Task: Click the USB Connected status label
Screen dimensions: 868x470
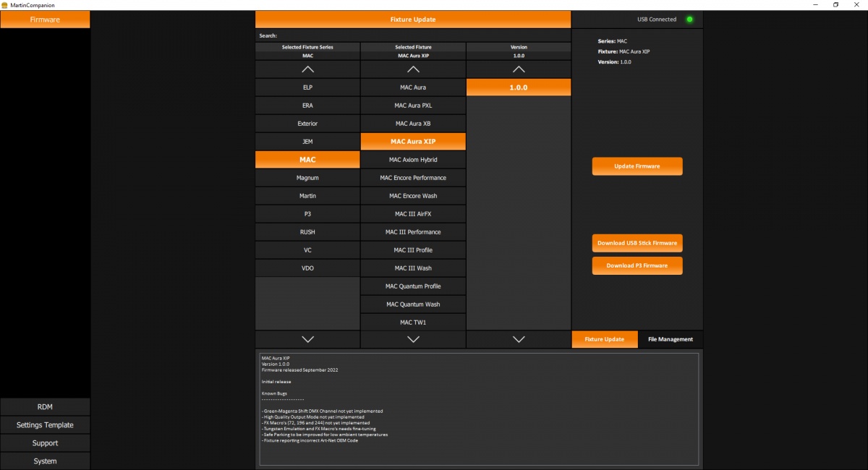Action: click(x=658, y=20)
